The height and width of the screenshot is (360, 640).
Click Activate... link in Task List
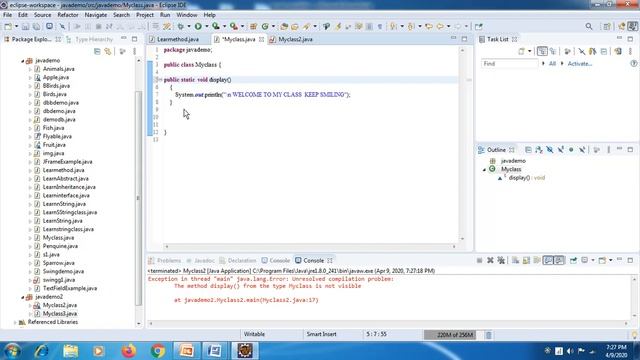[580, 64]
